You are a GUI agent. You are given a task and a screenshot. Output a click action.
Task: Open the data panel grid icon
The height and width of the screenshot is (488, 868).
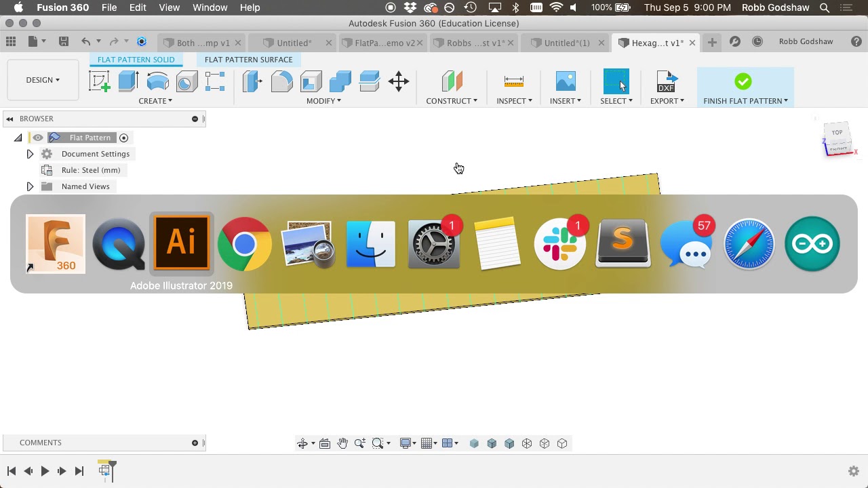point(11,42)
